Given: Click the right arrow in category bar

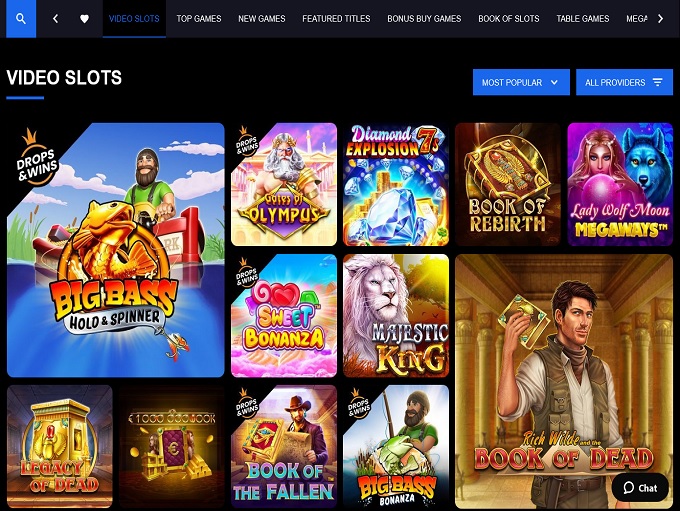Looking at the screenshot, I should click(x=660, y=19).
